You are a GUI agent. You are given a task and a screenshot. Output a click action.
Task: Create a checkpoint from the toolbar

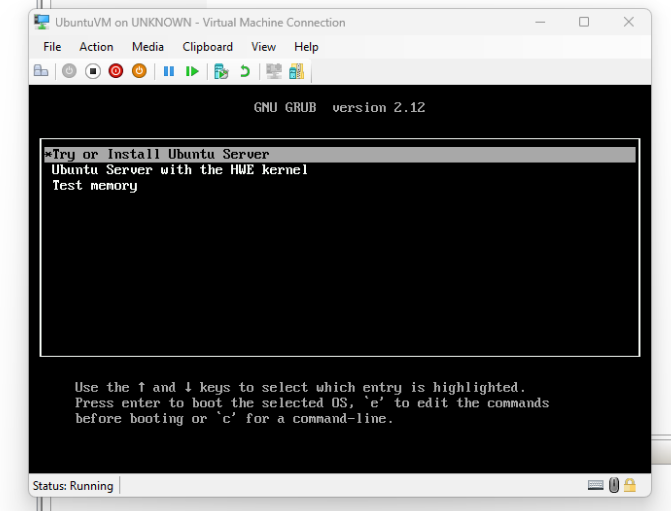221,71
